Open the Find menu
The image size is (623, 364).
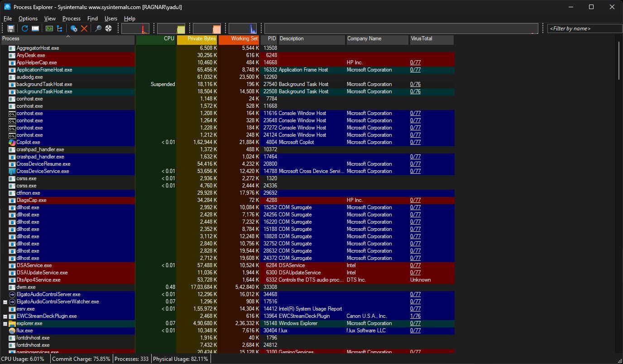click(92, 19)
